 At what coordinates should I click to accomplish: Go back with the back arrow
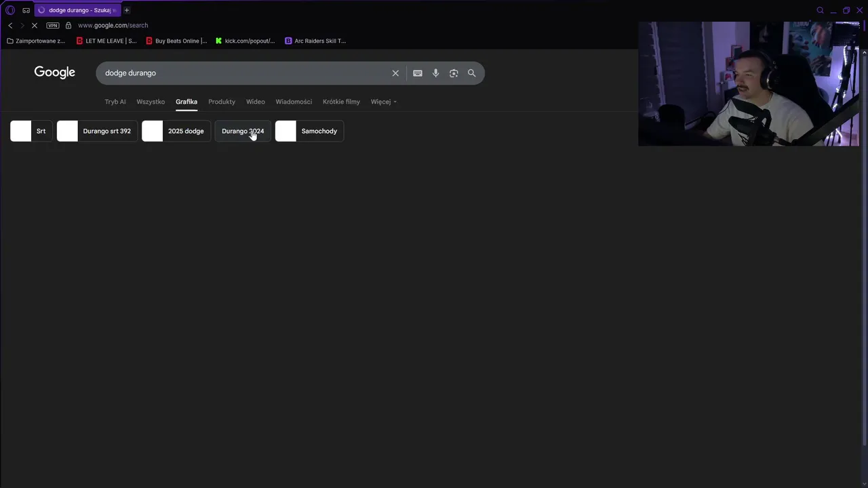point(10,25)
